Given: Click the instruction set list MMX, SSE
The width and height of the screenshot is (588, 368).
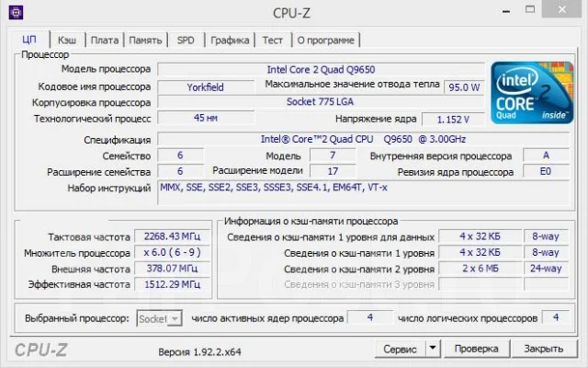Looking at the screenshot, I should click(363, 192).
